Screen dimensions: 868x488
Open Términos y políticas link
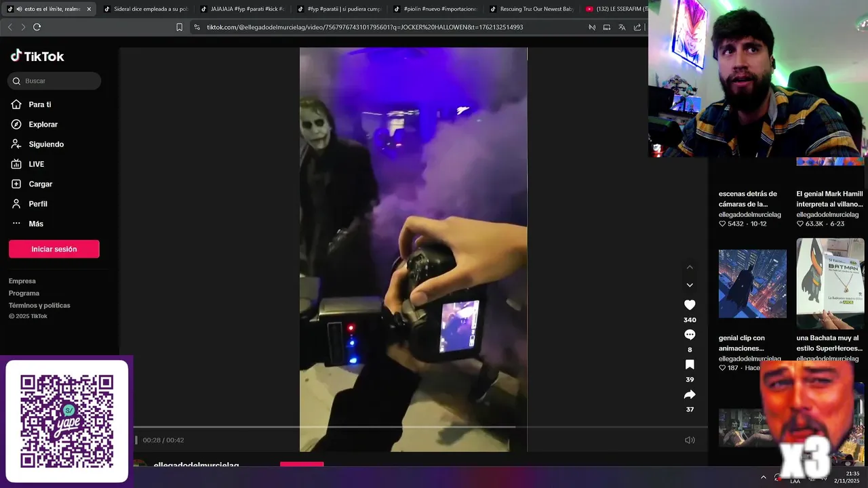click(39, 305)
